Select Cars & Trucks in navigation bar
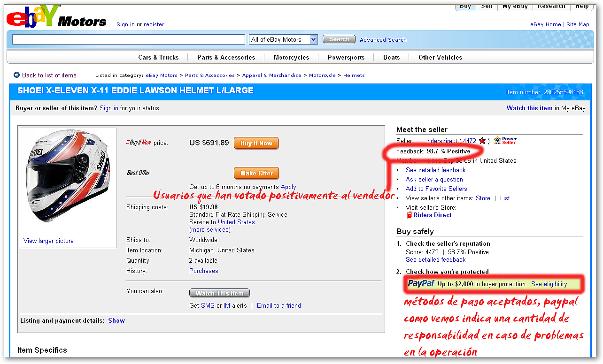This screenshot has width=603, height=364. (x=158, y=57)
